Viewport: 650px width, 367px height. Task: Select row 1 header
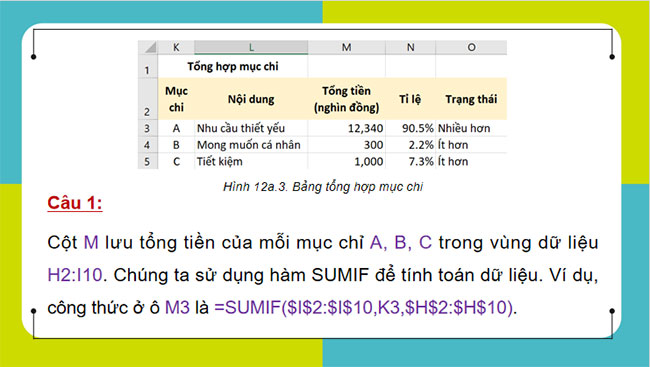(148, 66)
